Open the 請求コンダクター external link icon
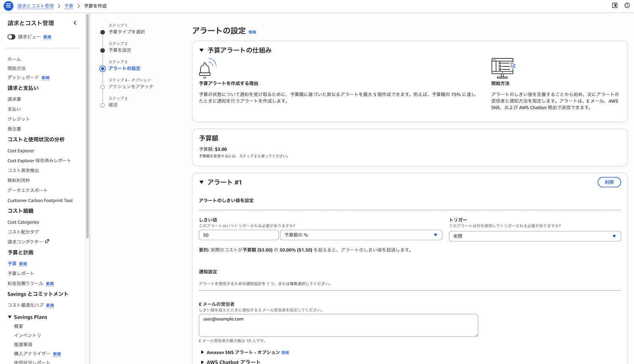634x364 pixels. (47, 242)
